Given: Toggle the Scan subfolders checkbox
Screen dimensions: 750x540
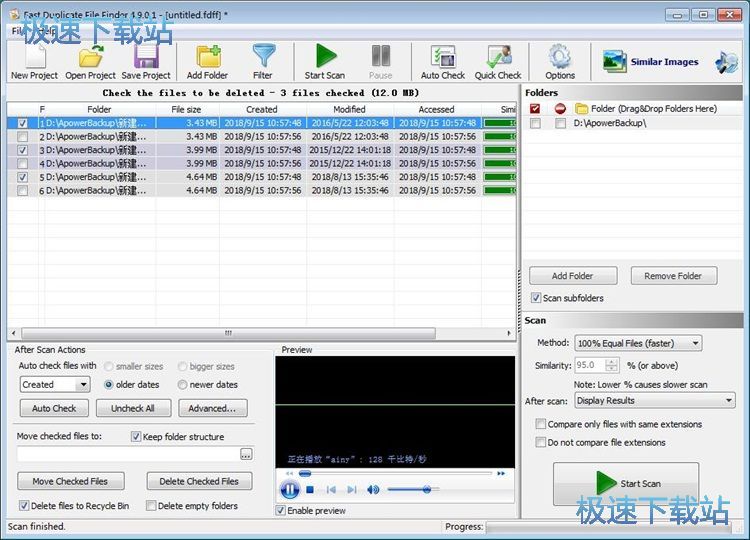Looking at the screenshot, I should click(x=534, y=298).
